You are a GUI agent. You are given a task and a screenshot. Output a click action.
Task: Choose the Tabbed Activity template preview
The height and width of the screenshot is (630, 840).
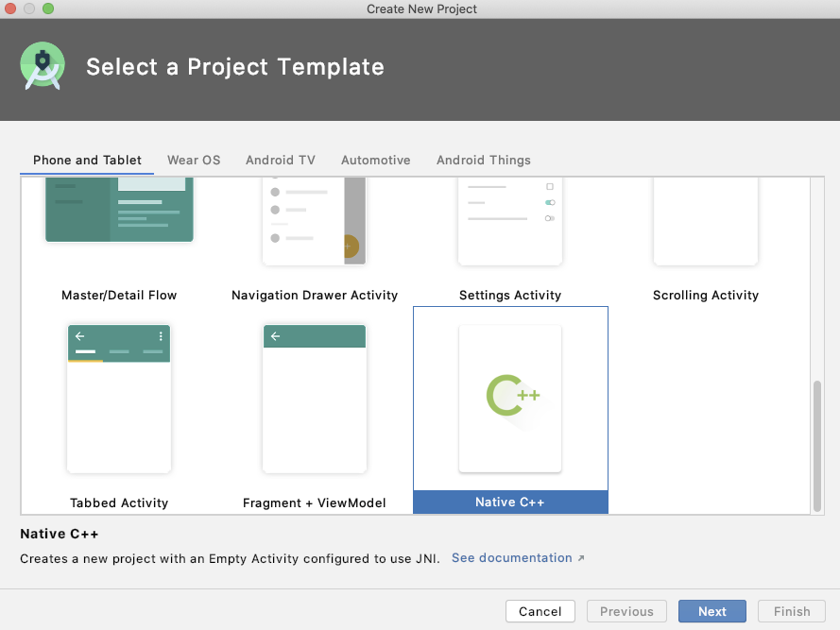[x=119, y=399]
